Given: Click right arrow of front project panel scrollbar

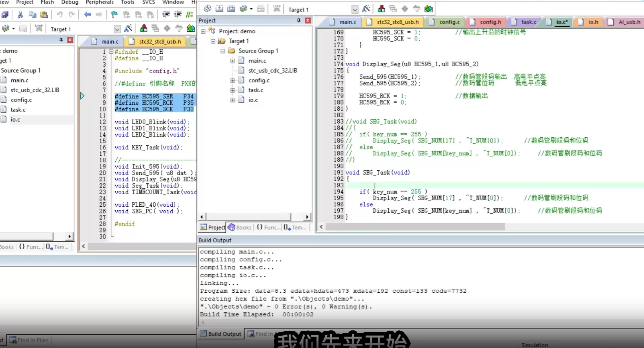Looking at the screenshot, I should (307, 217).
